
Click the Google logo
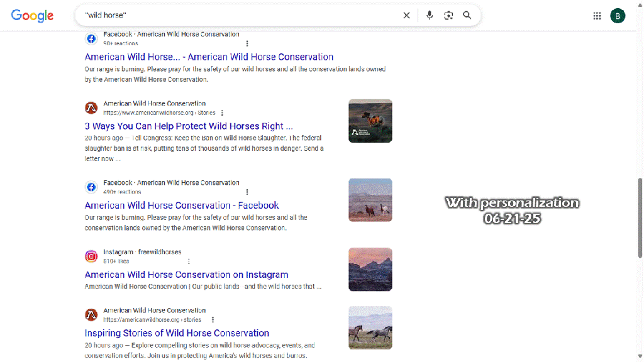click(x=32, y=16)
